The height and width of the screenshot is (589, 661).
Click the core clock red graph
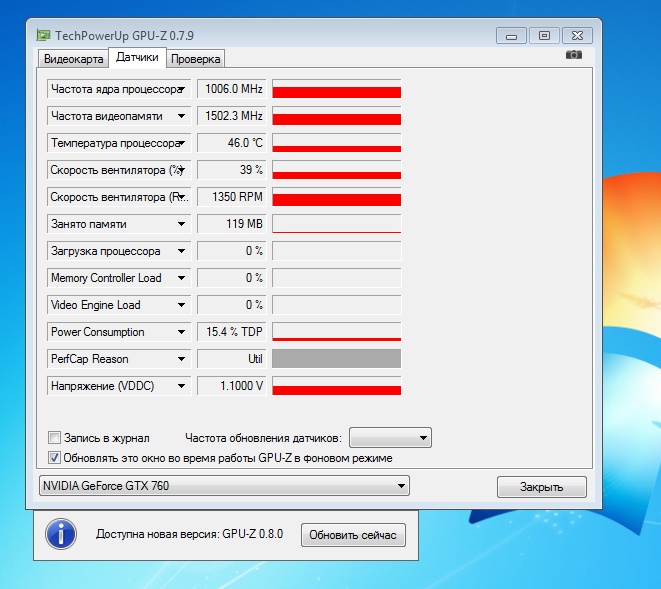pos(336,89)
